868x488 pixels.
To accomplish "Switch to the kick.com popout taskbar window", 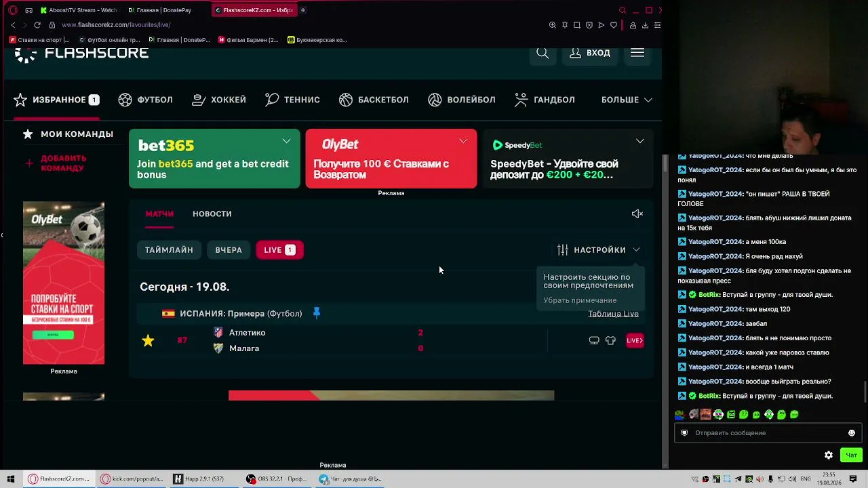I will pos(132,479).
